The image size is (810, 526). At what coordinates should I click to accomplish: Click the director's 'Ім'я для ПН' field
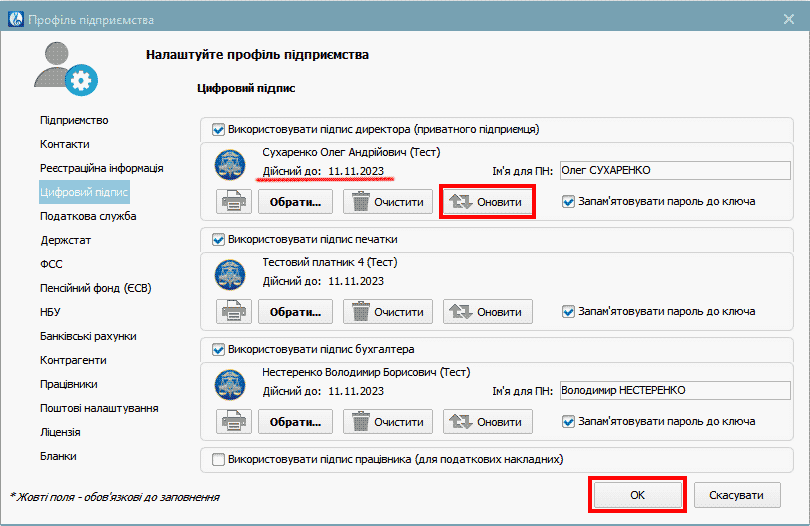point(659,170)
